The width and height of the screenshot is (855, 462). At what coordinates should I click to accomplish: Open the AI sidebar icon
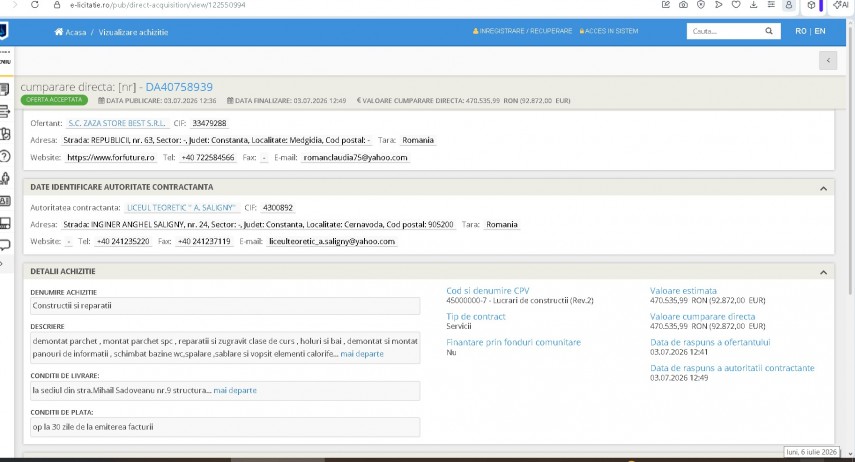pyautogui.click(x=5, y=201)
